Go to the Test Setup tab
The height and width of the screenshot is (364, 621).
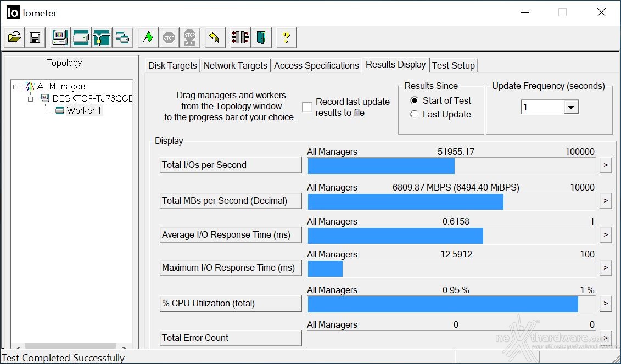point(454,65)
